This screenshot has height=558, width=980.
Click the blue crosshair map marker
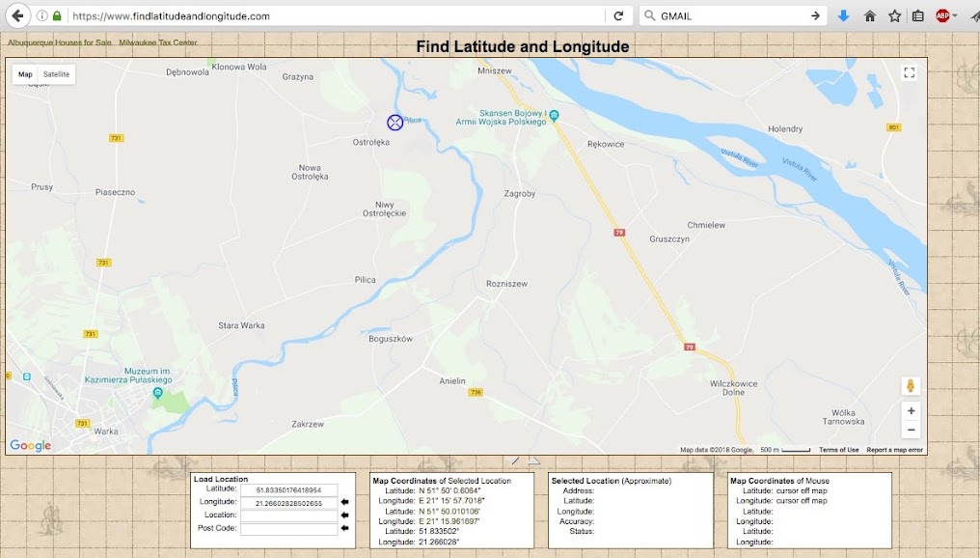click(395, 123)
